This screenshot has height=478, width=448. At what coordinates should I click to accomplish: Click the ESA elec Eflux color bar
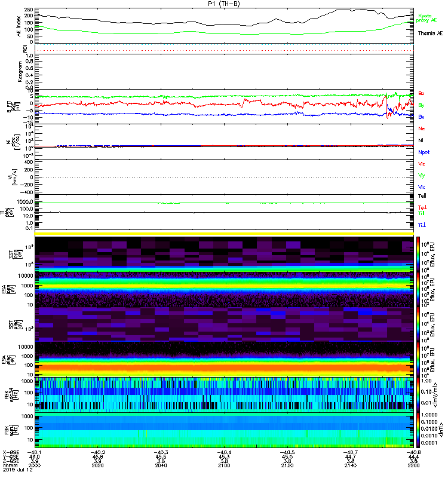[418, 360]
